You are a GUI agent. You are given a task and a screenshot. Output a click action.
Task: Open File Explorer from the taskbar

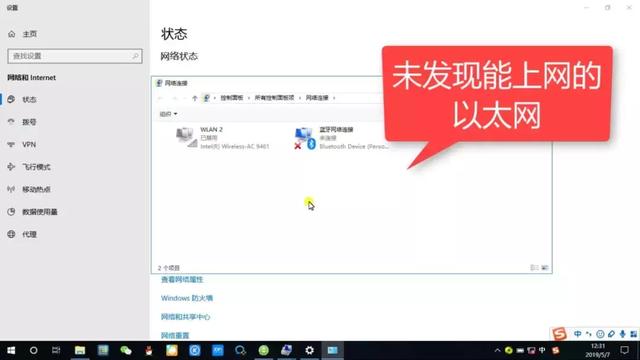[x=80, y=350]
